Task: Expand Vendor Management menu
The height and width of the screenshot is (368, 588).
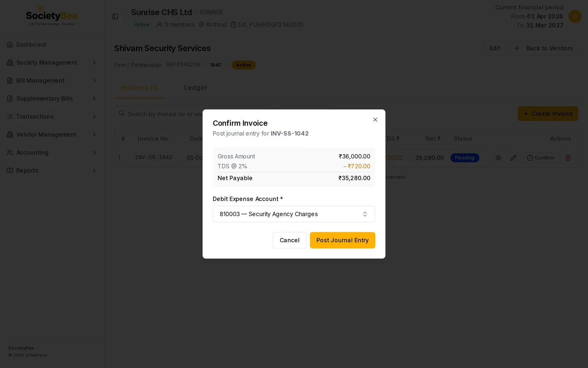Action: pyautogui.click(x=51, y=135)
